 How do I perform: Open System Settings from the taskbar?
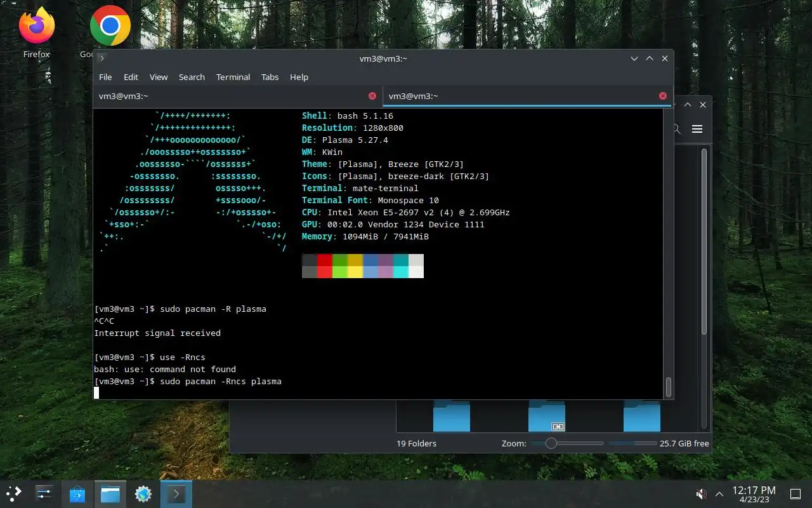point(44,493)
